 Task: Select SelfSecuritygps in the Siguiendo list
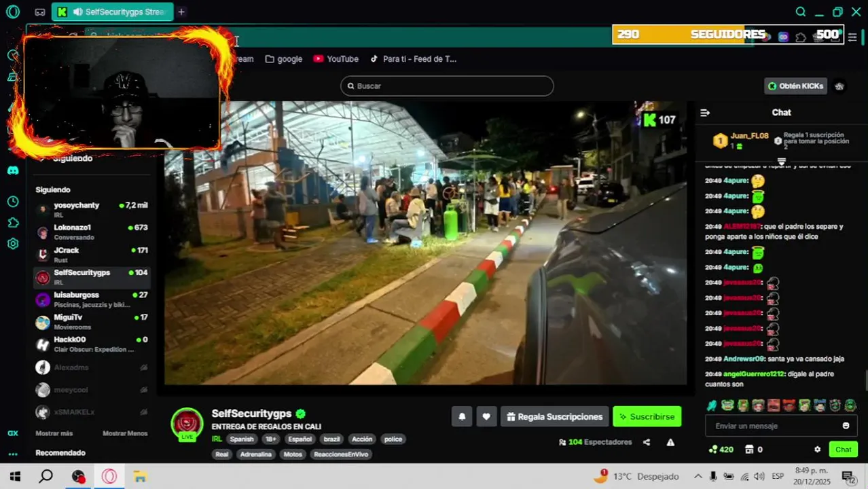click(x=92, y=276)
